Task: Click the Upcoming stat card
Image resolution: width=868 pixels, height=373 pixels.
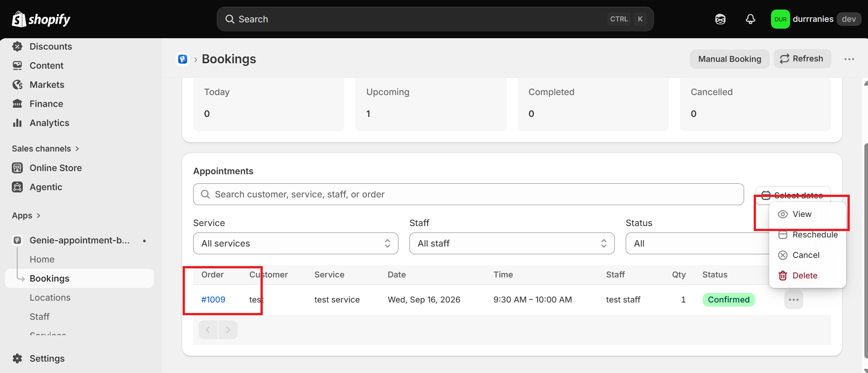Action: click(431, 104)
